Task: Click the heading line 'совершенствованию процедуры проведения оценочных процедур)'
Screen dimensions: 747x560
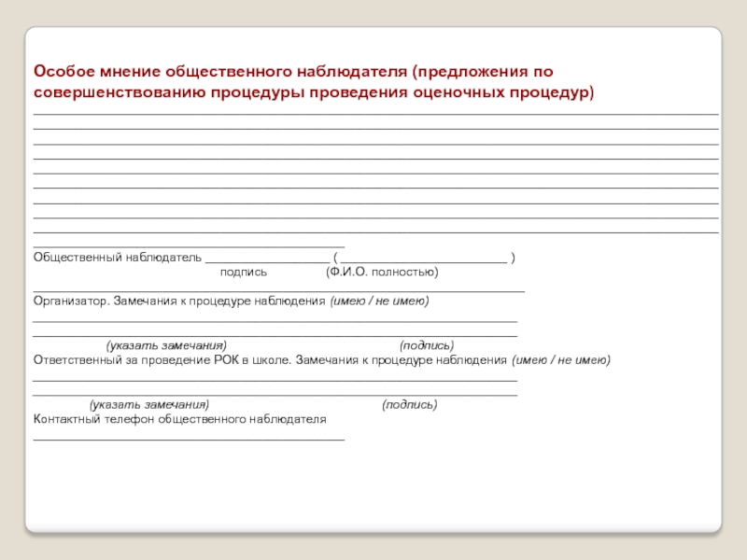Action: pyautogui.click(x=314, y=92)
